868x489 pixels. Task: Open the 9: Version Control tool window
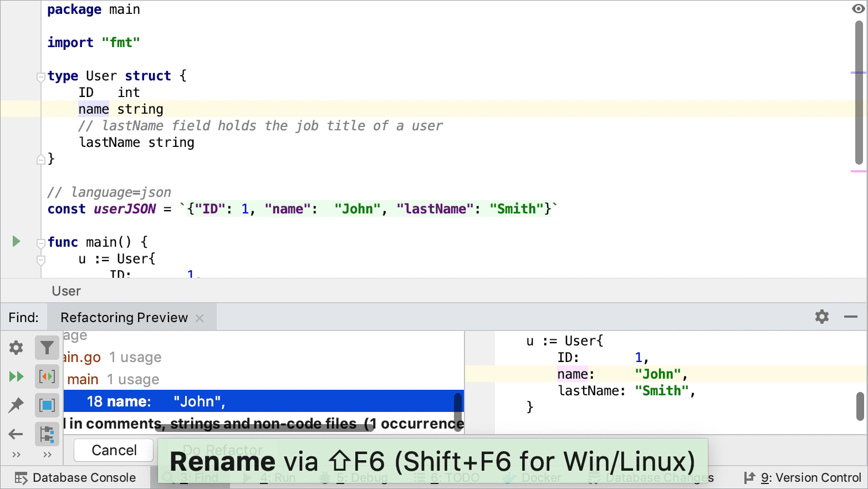pyautogui.click(x=802, y=477)
